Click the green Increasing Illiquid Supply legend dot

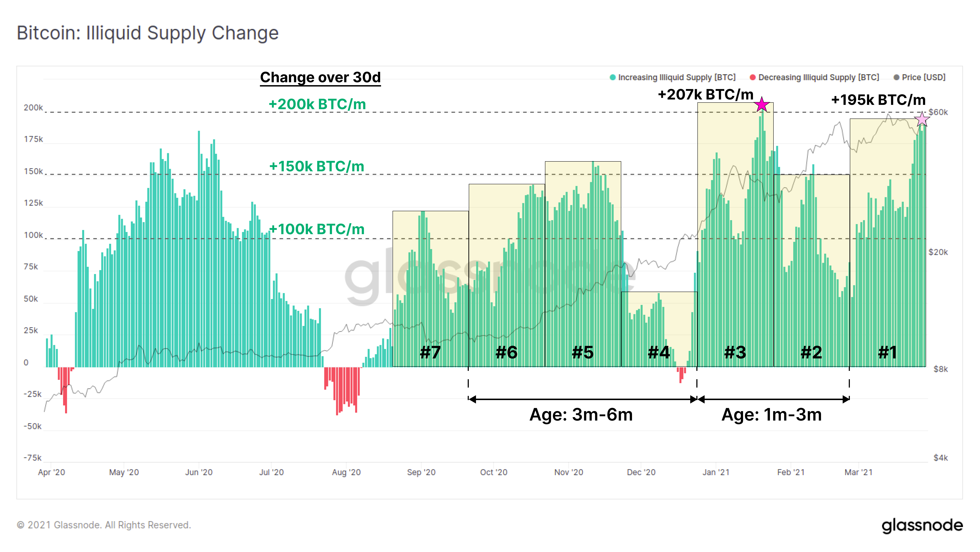613,77
